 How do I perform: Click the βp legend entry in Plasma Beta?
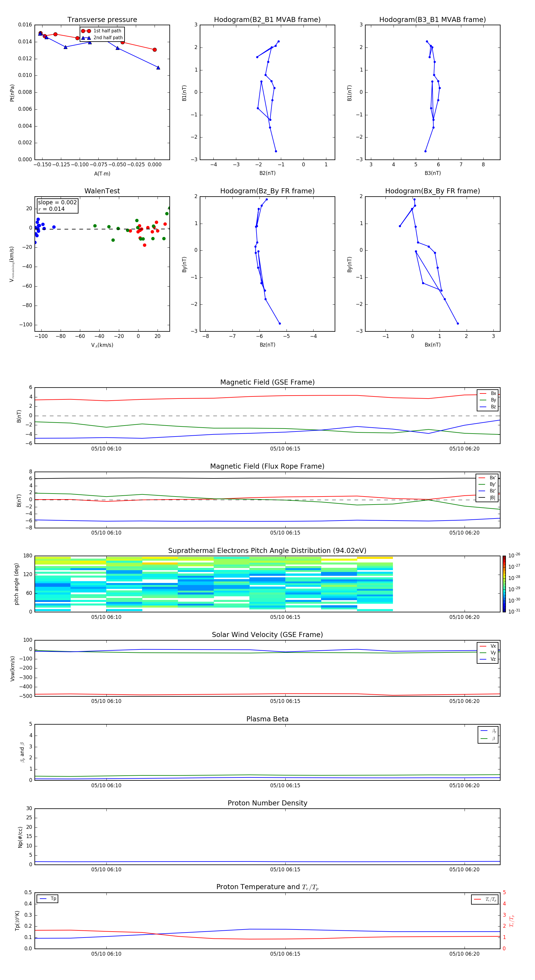point(488,731)
